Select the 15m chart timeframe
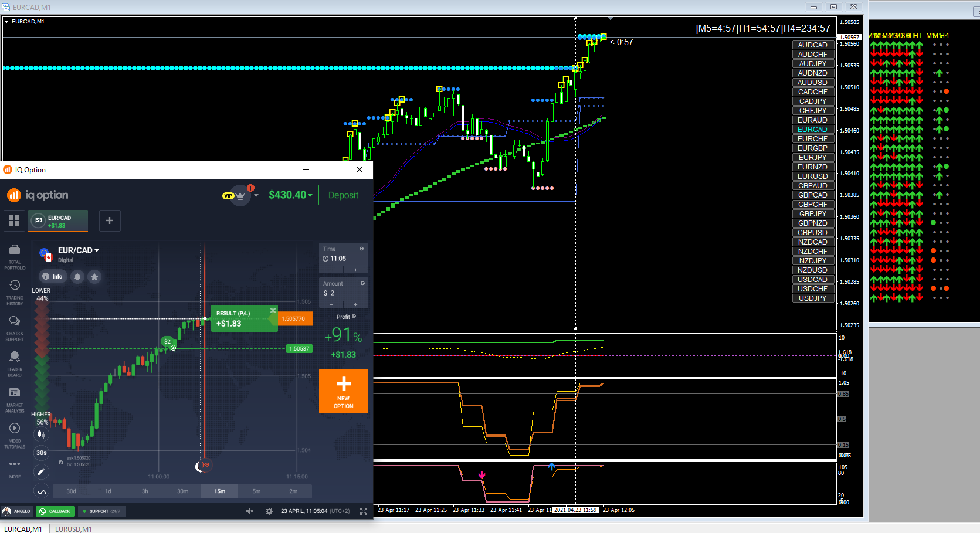 [219, 491]
